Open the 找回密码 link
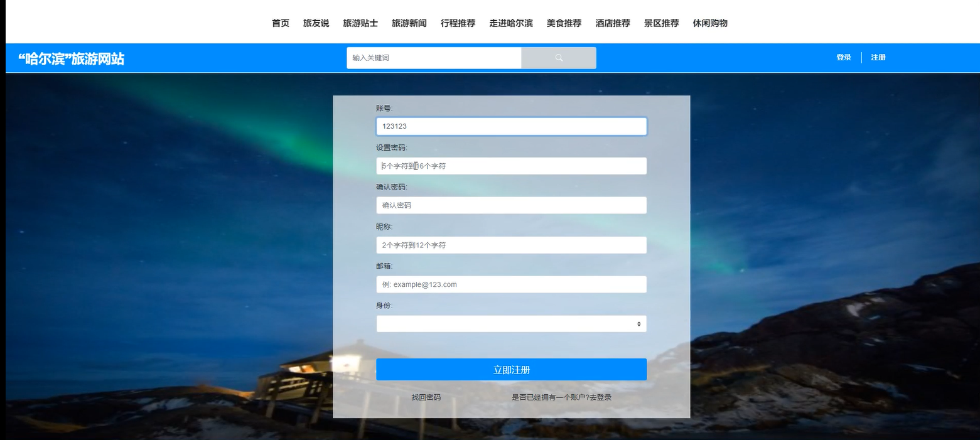 426,397
